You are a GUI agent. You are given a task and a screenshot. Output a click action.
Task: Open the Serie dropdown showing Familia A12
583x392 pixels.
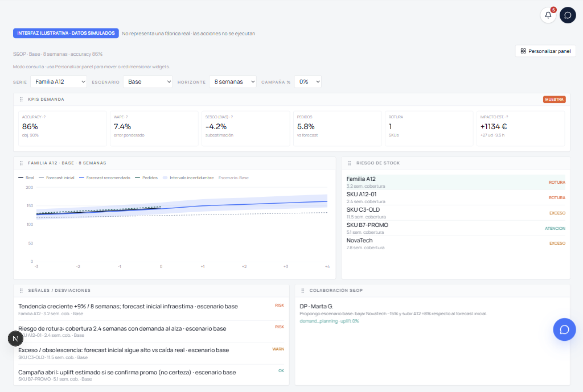(59, 82)
